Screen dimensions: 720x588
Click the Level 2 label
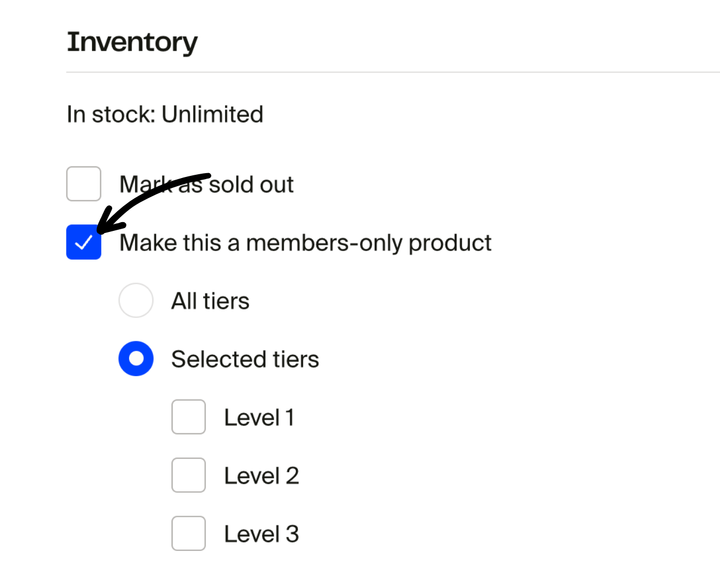[262, 475]
